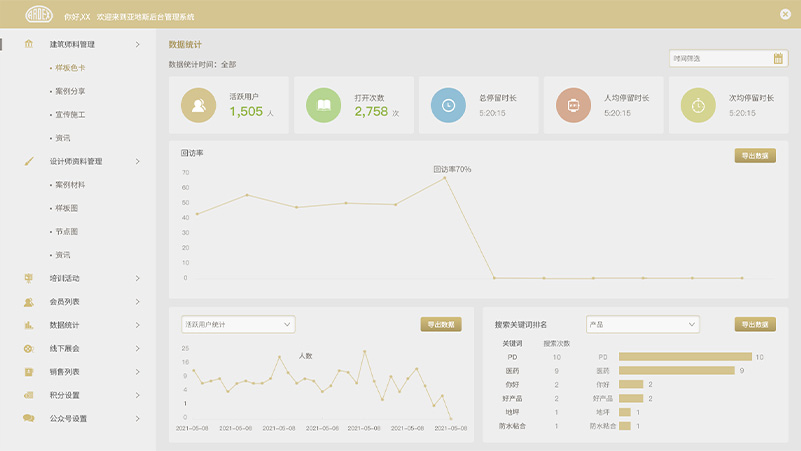Open 会员列表 in the sidebar
Viewport: 801px width, 451px height.
click(65, 301)
